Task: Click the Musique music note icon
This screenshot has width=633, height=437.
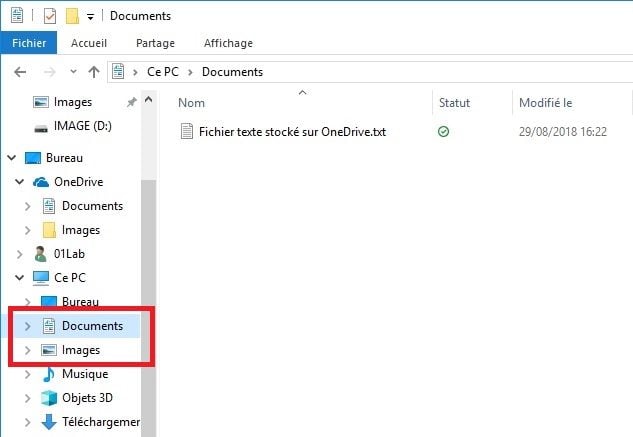Action: coord(48,374)
